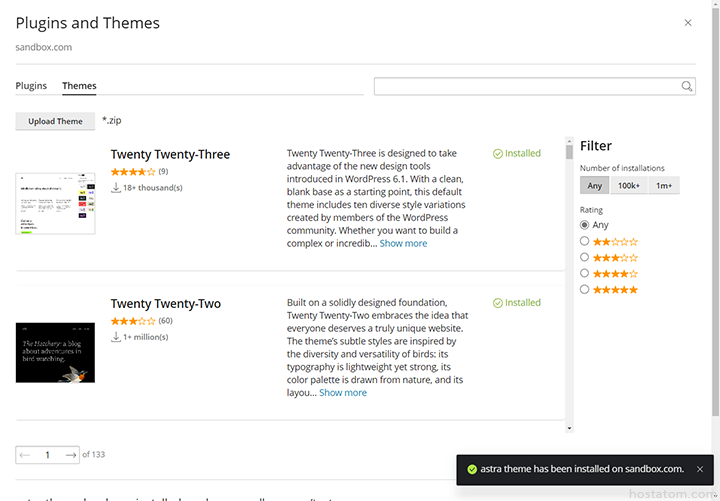Screen dimensions: 720x501
Task: Select the Any rating radio button
Action: click(x=585, y=225)
